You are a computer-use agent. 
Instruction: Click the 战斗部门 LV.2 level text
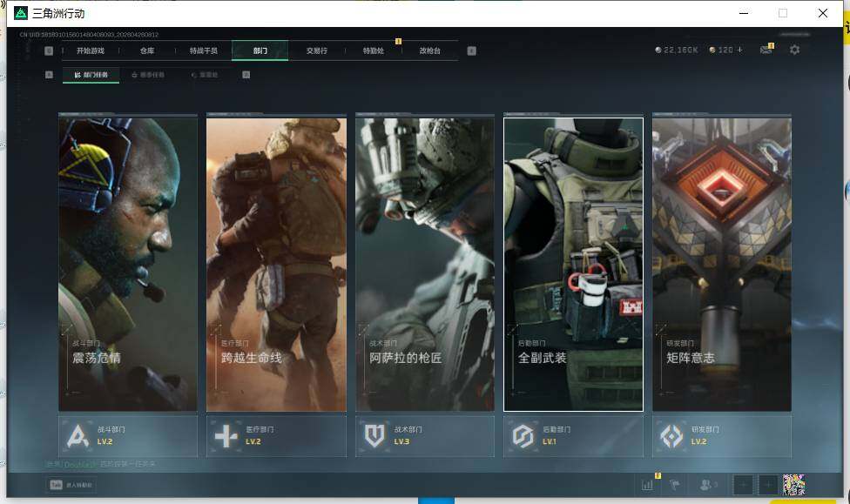tap(105, 441)
